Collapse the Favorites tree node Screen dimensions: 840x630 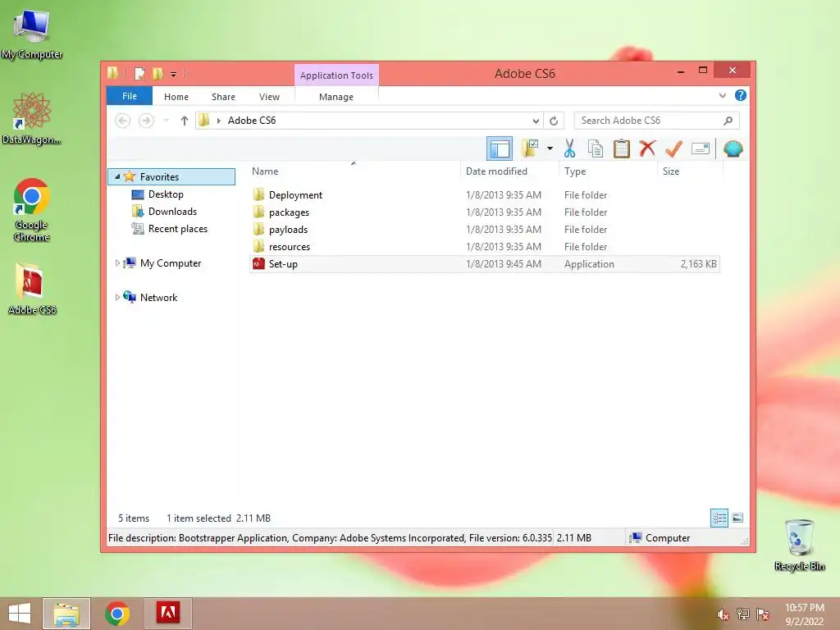117,176
